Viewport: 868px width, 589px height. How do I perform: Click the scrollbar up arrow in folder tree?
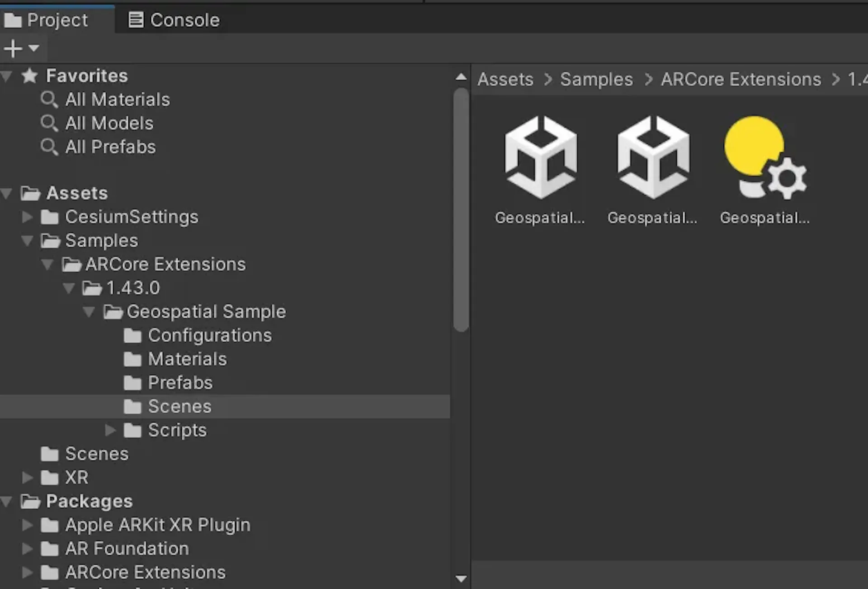461,77
